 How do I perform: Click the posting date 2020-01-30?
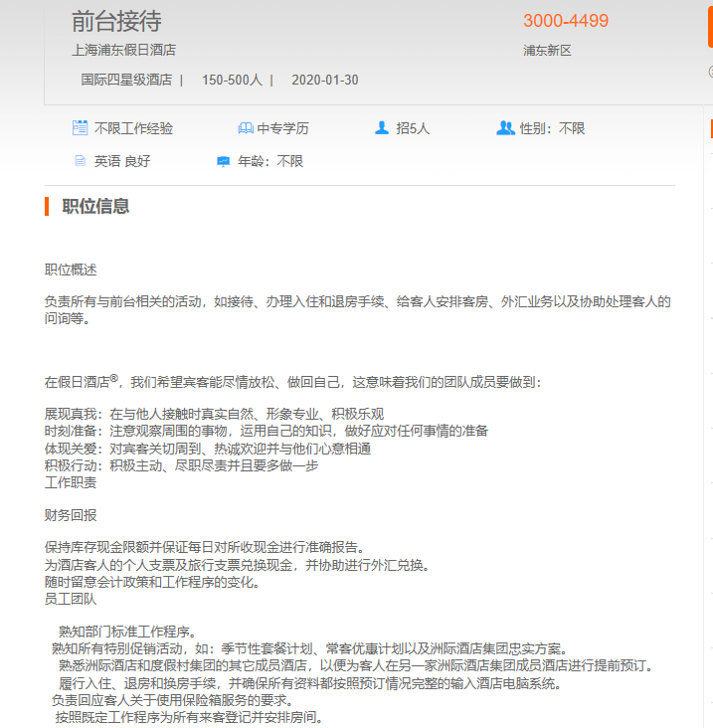(325, 80)
